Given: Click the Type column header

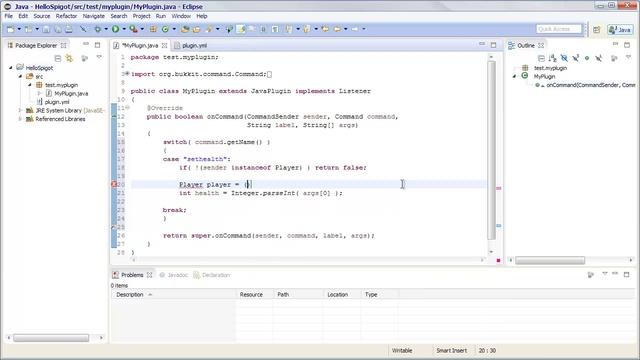Looking at the screenshot, I should click(380, 294).
